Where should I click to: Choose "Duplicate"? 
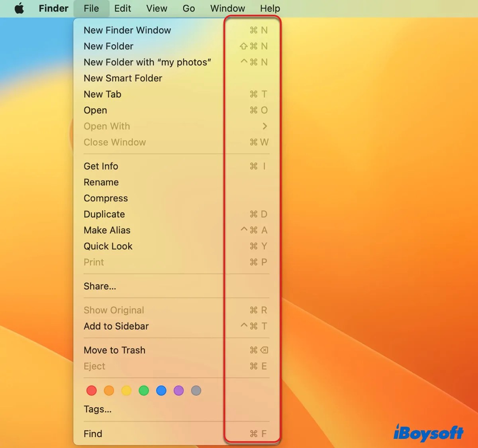click(x=104, y=214)
